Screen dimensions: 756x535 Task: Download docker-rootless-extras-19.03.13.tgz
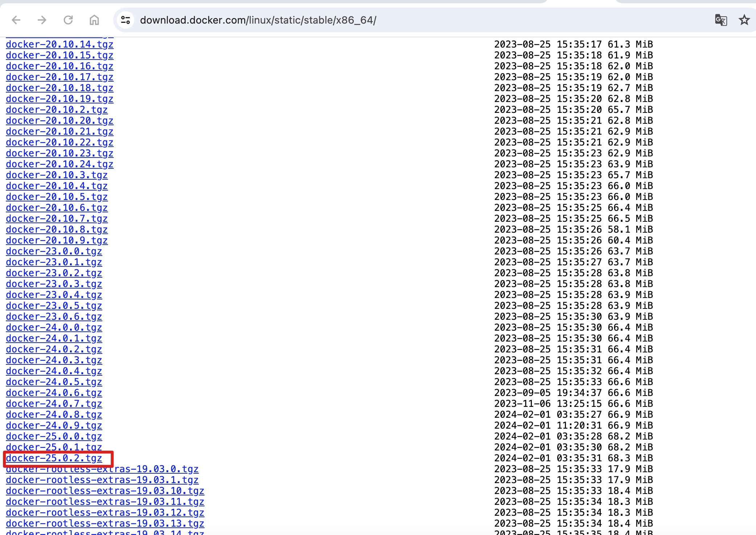[x=105, y=523]
